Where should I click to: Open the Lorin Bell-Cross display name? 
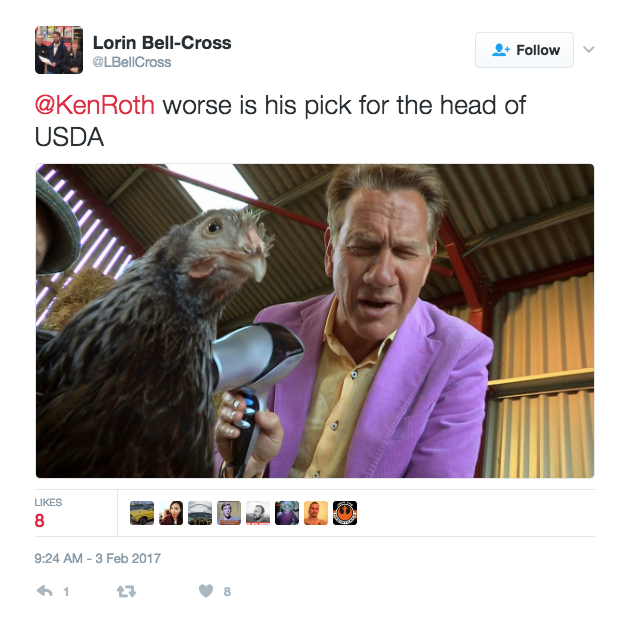162,43
